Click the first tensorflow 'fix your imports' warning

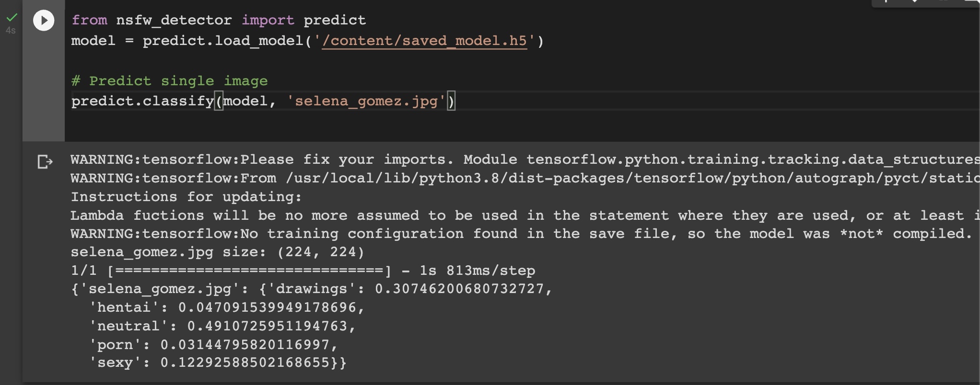point(479,159)
